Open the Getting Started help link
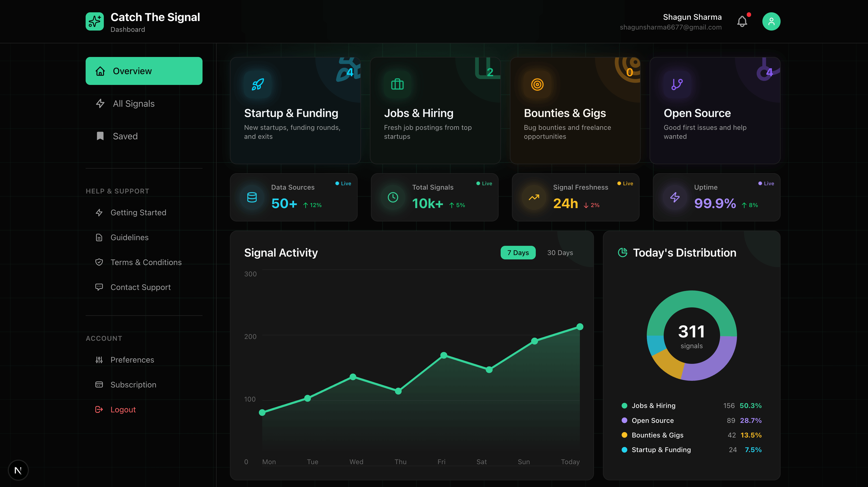This screenshot has width=868, height=487. pos(138,212)
